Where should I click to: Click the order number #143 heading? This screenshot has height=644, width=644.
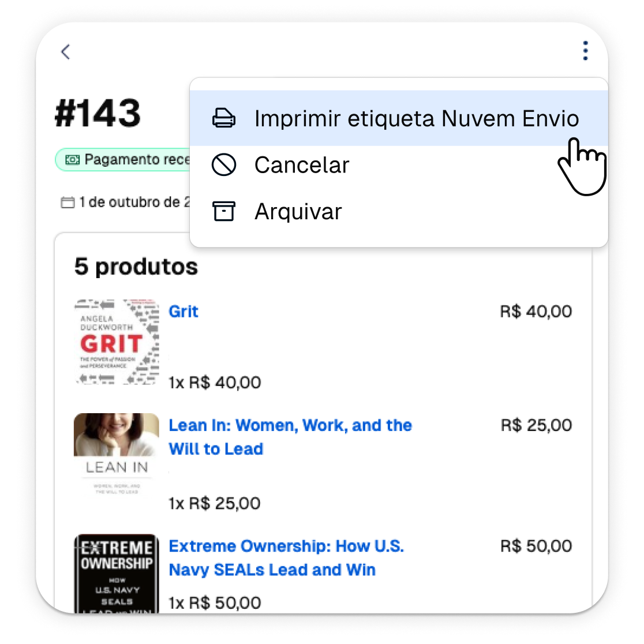coord(98,113)
